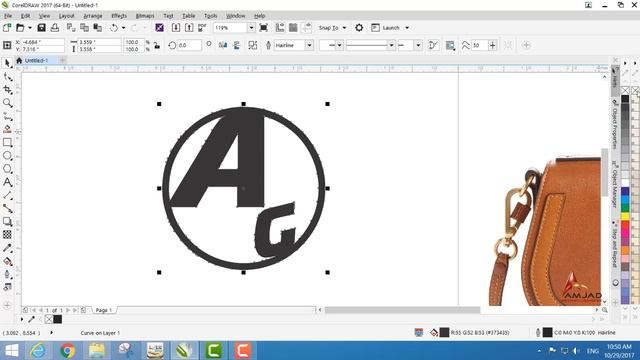The image size is (640, 360).
Task: Click Mirror horizontally button
Action: coord(223,45)
